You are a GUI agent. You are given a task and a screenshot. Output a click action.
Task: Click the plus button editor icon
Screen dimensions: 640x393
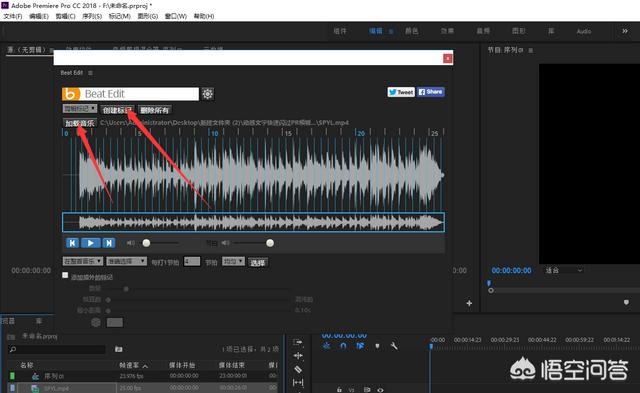click(469, 303)
